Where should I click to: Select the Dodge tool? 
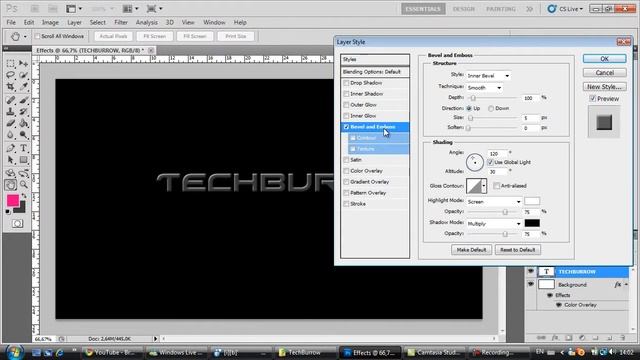point(24,134)
